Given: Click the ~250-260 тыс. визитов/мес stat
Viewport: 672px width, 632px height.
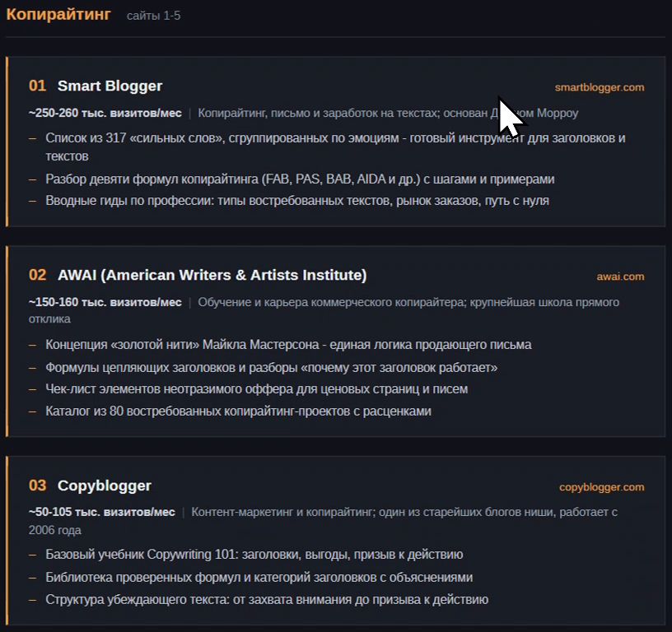Looking at the screenshot, I should (x=105, y=113).
